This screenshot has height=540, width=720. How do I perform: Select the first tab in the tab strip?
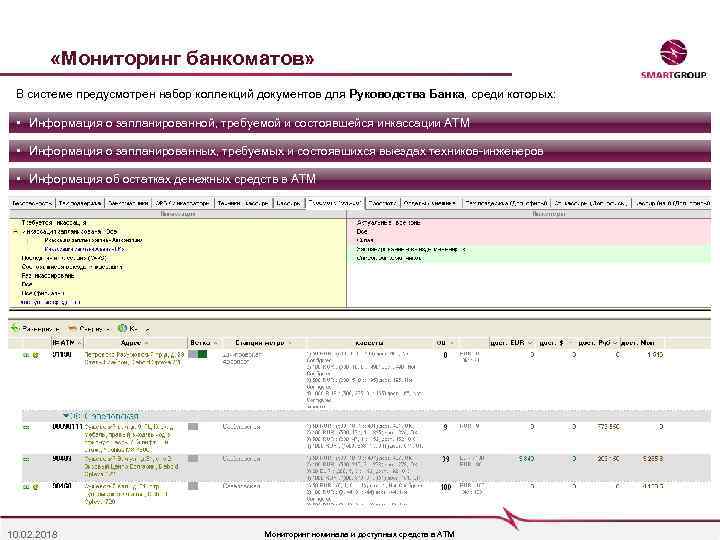pyautogui.click(x=32, y=202)
